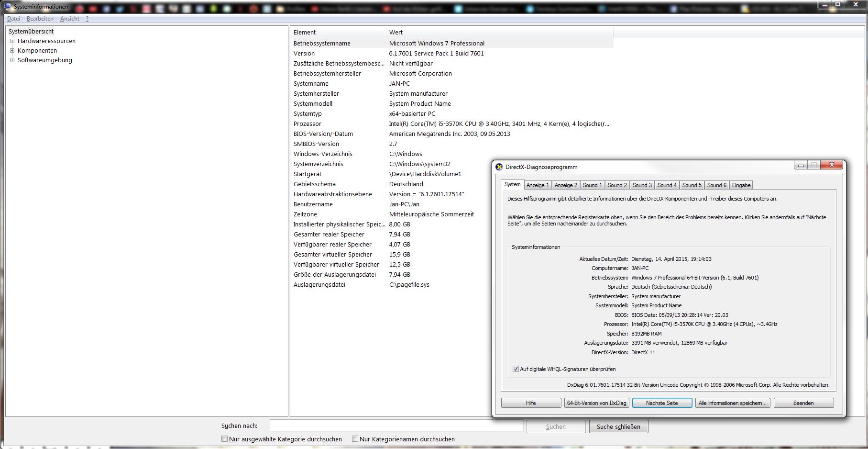Select the Betriebssystemname row
Viewport: 868px width, 449px height.
[x=452, y=43]
